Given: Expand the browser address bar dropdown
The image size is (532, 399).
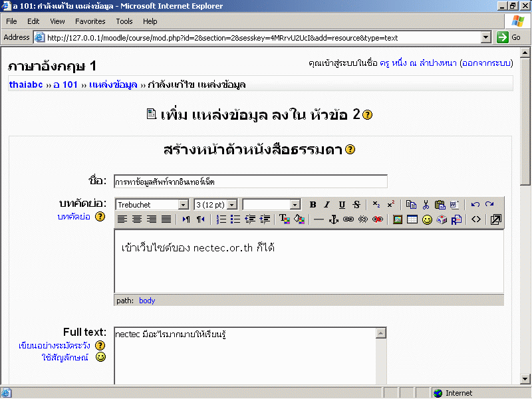Looking at the screenshot, I should click(485, 38).
